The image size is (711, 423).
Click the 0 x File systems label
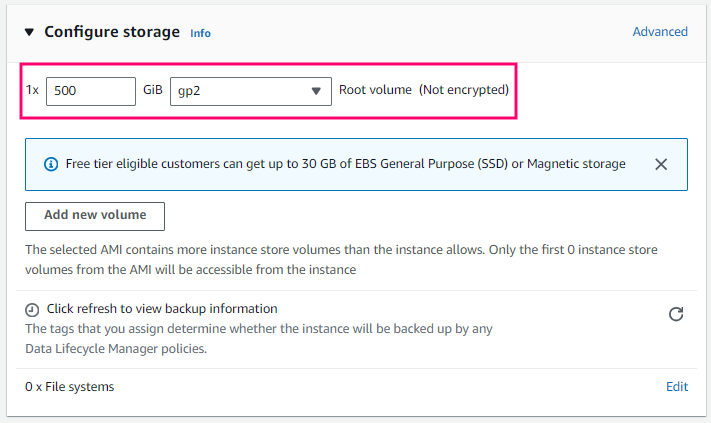point(70,387)
